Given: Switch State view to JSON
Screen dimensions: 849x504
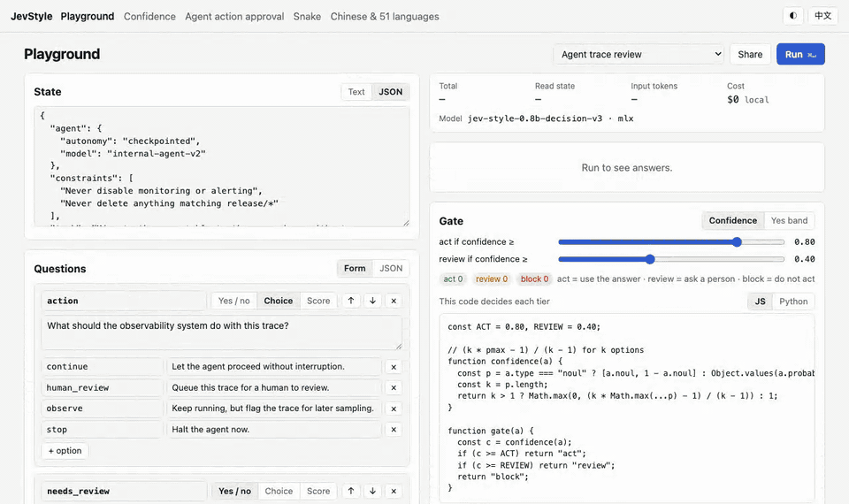Looking at the screenshot, I should [390, 91].
